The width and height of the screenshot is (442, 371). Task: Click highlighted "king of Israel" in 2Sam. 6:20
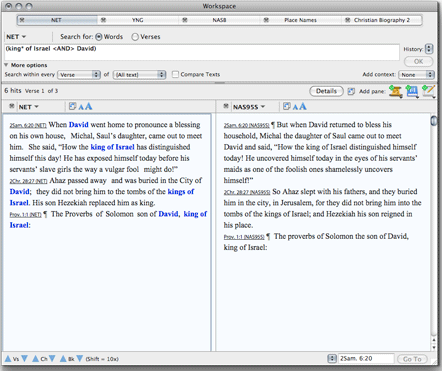(112, 147)
